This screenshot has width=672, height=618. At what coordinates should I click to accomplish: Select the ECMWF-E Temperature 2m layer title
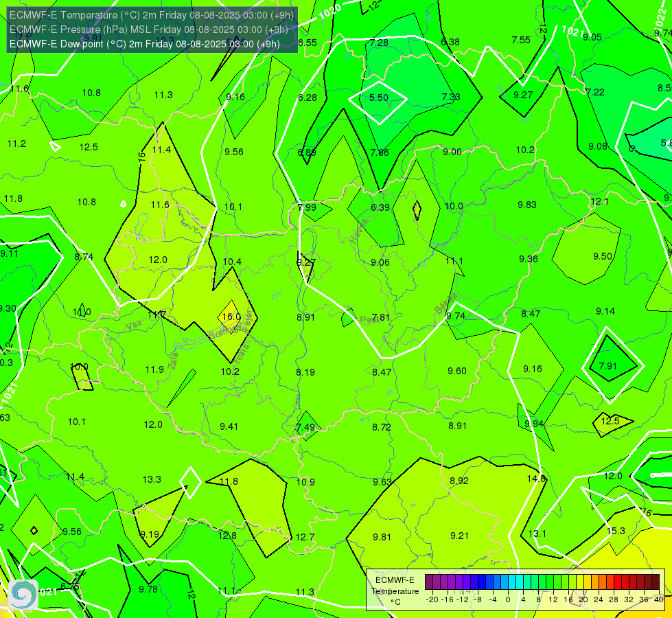click(x=152, y=15)
